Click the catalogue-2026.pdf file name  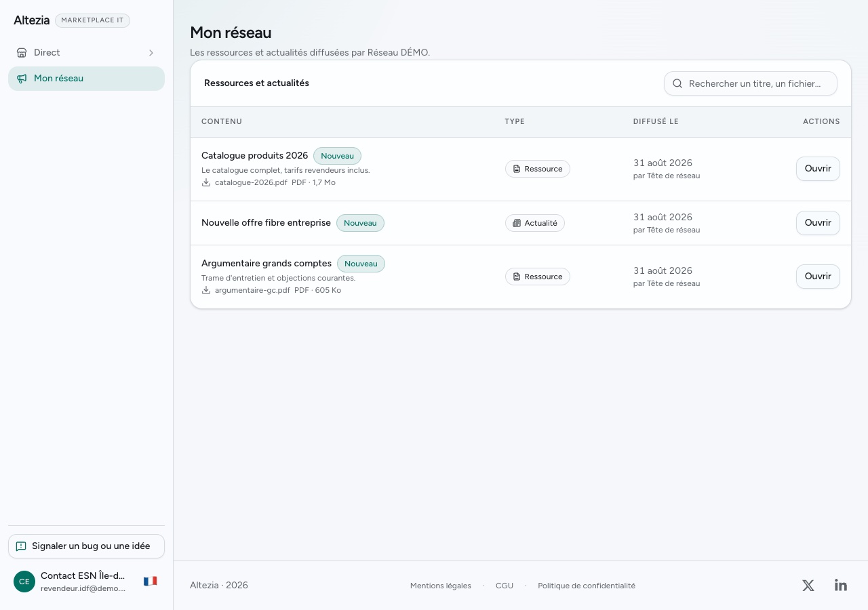pos(251,182)
